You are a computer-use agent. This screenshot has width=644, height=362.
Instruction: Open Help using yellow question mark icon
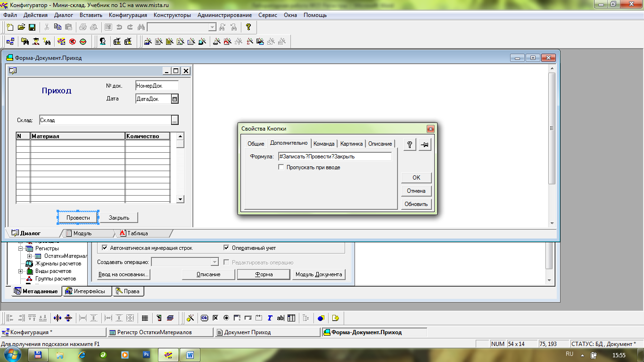pyautogui.click(x=248, y=27)
